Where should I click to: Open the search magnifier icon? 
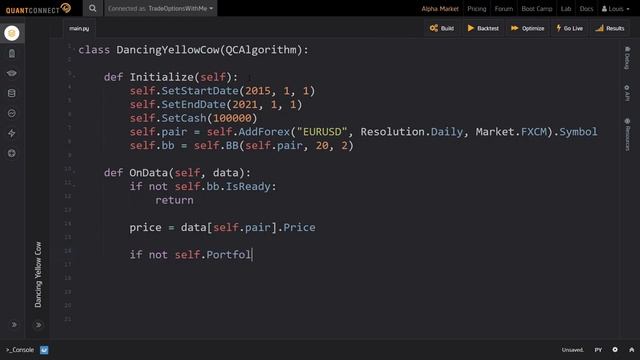coord(93,8)
